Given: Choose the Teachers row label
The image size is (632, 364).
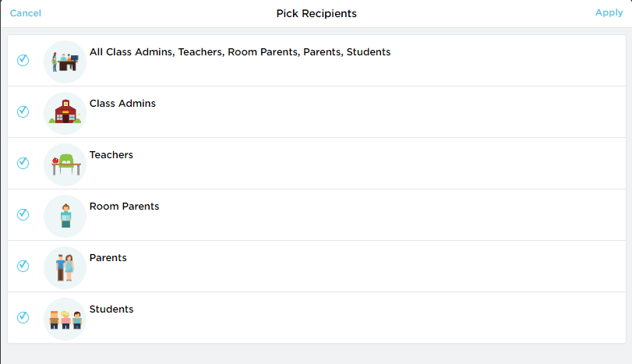Looking at the screenshot, I should pos(111,155).
